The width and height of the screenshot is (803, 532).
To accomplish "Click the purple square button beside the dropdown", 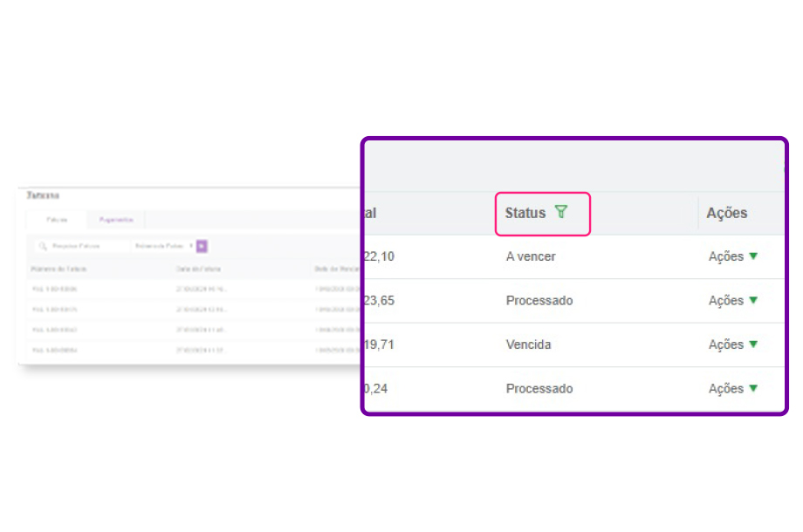I will click(x=202, y=246).
